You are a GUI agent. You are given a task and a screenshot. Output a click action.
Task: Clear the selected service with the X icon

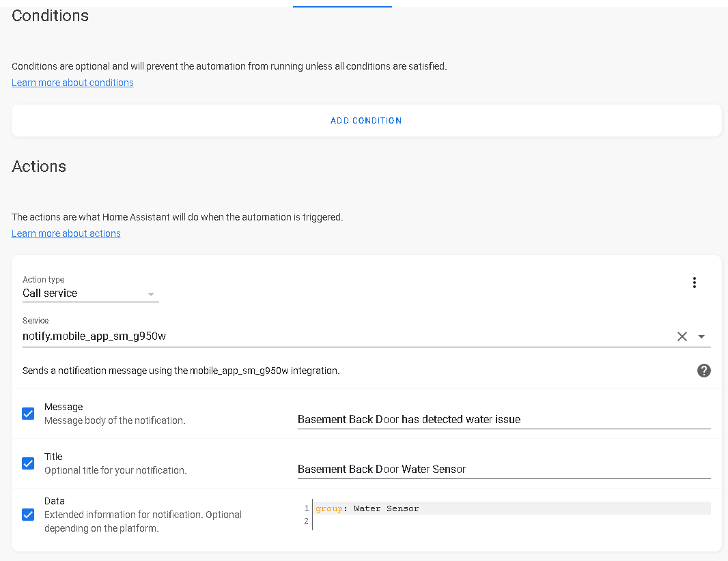tap(682, 336)
